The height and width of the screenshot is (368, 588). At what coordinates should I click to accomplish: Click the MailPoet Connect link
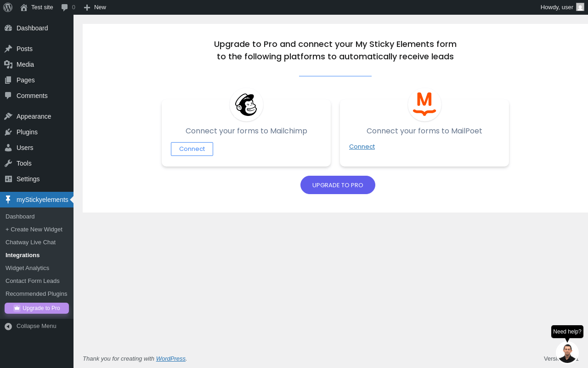pyautogui.click(x=362, y=147)
